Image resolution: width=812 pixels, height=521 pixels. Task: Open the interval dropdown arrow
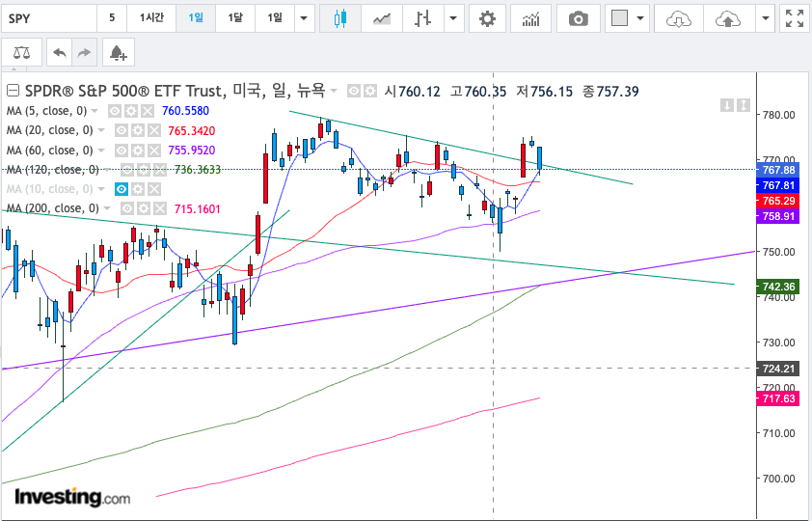[304, 18]
